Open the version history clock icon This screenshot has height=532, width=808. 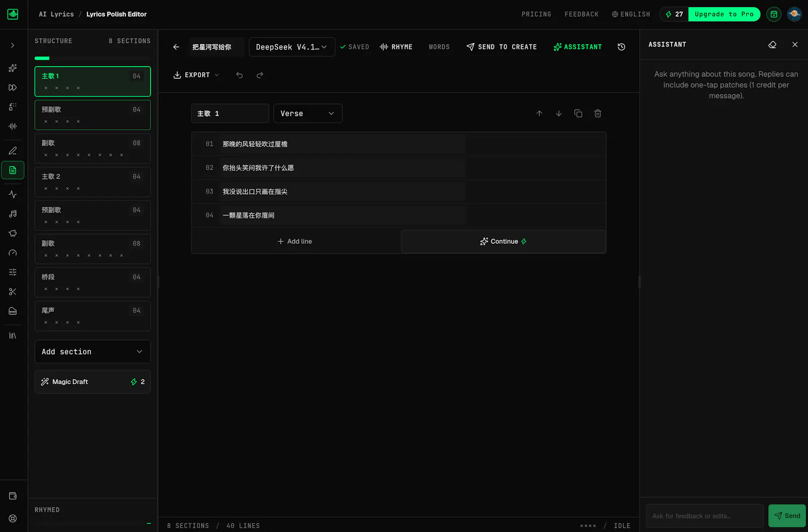click(x=622, y=47)
